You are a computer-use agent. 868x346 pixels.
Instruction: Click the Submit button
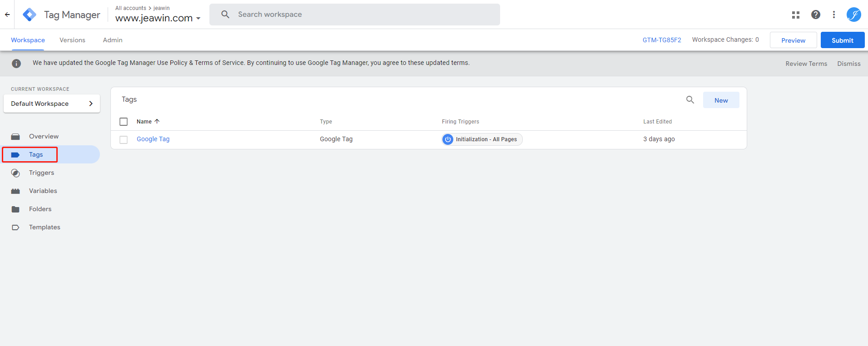[842, 40]
